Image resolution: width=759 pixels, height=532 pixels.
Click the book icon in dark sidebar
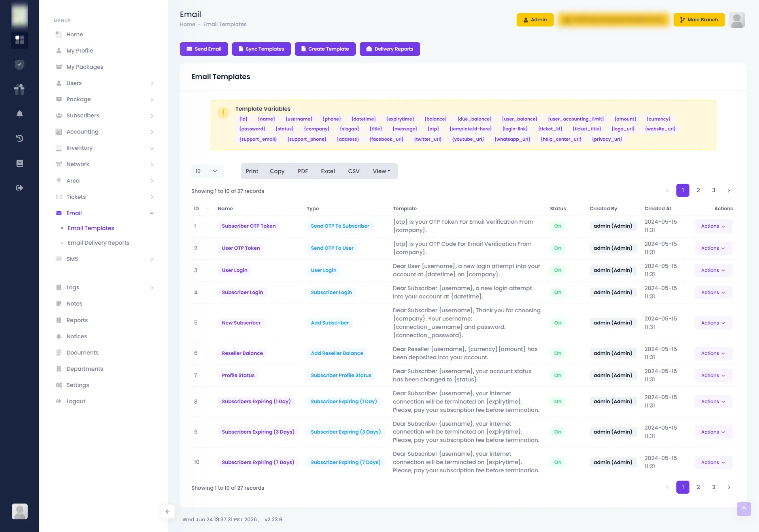point(19,163)
